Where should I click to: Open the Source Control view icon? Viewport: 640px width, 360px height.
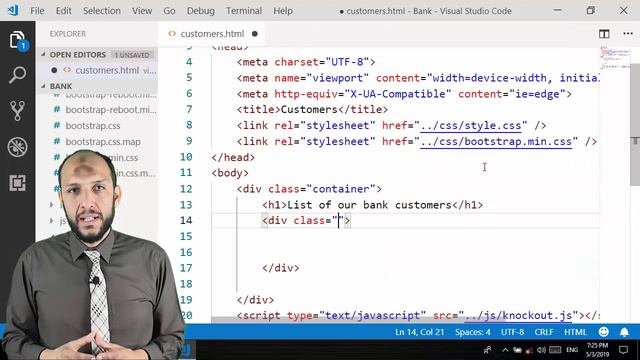(x=18, y=111)
